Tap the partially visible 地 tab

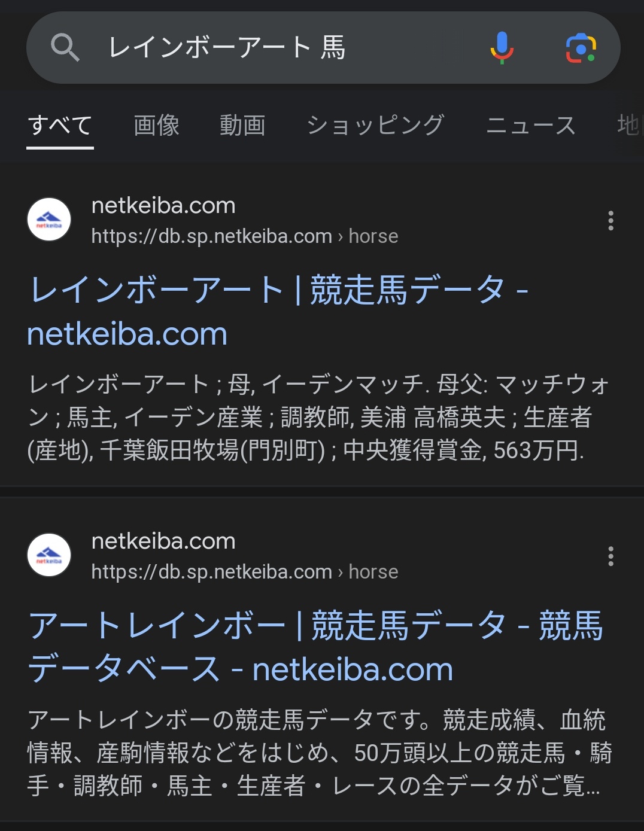point(628,126)
